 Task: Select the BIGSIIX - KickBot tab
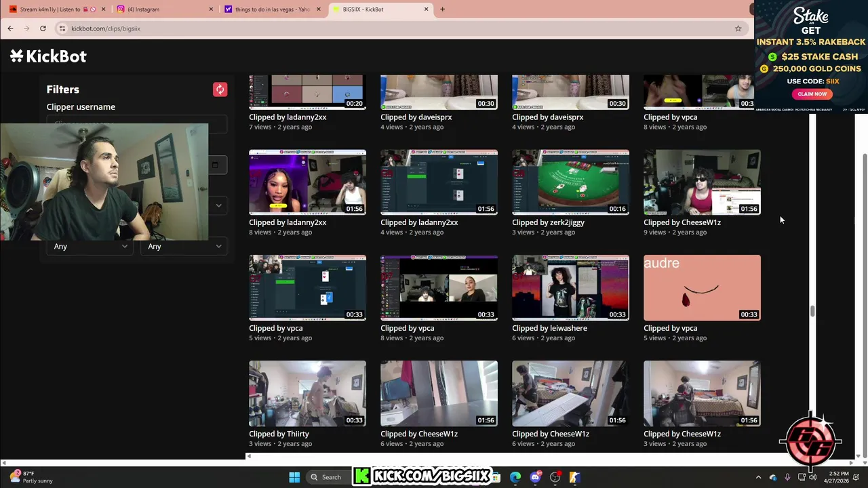[380, 9]
